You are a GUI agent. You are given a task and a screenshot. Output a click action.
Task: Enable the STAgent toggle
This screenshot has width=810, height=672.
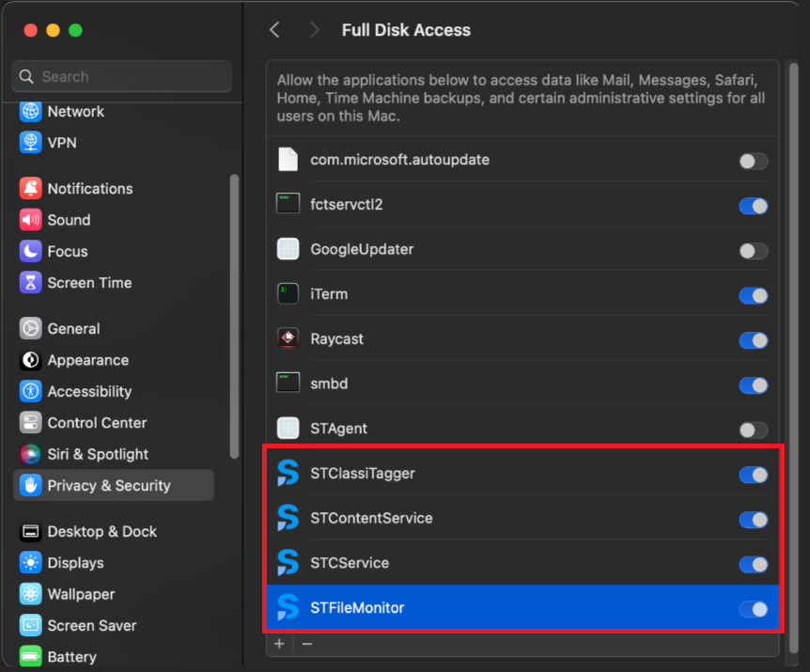pos(754,430)
